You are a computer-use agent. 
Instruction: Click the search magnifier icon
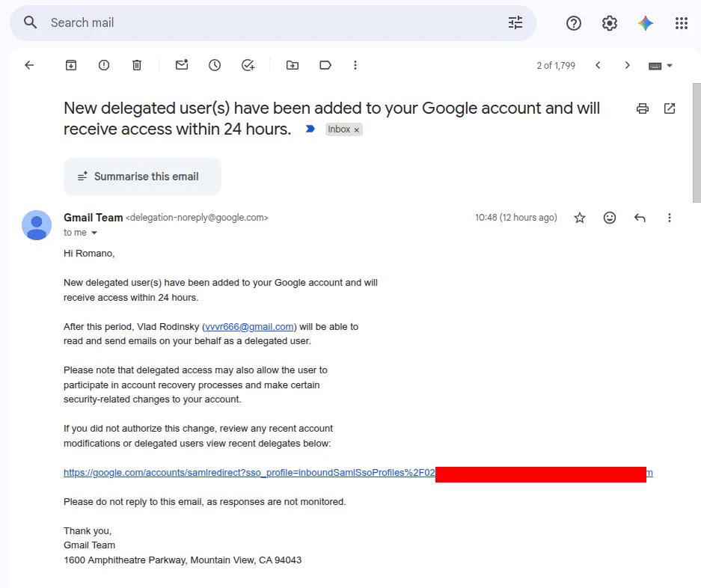click(x=30, y=22)
